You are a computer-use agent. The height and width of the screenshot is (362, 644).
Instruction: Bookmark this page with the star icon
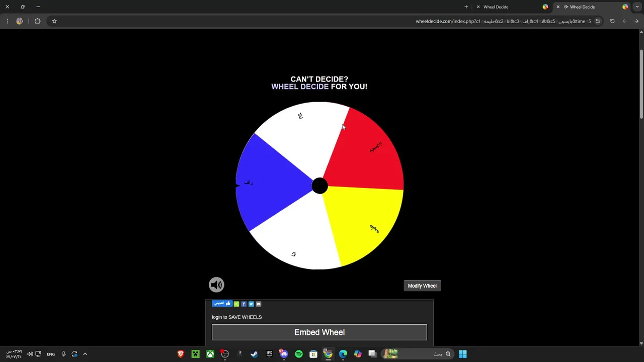[54, 21]
